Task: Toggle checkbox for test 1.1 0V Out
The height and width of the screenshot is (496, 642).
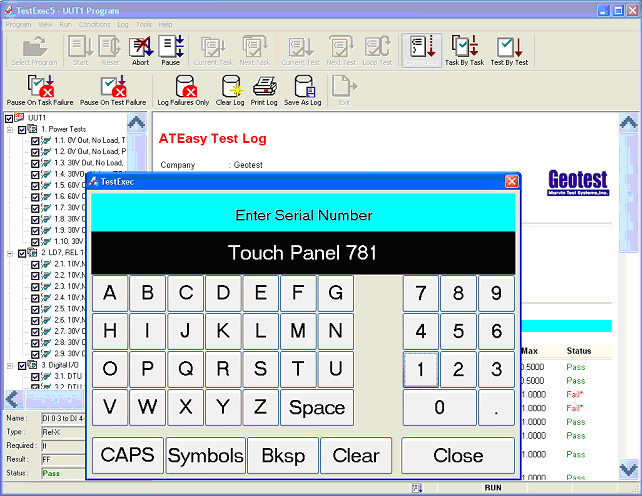Action: tap(36, 141)
